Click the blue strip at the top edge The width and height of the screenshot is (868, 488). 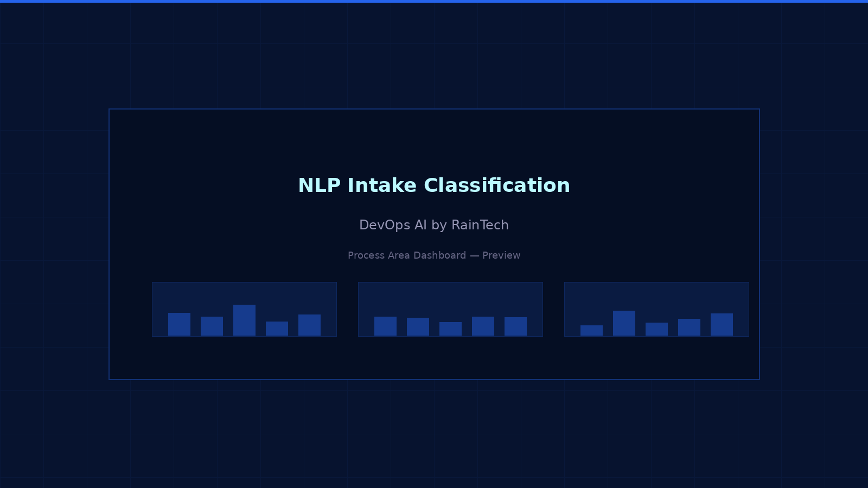(x=434, y=2)
